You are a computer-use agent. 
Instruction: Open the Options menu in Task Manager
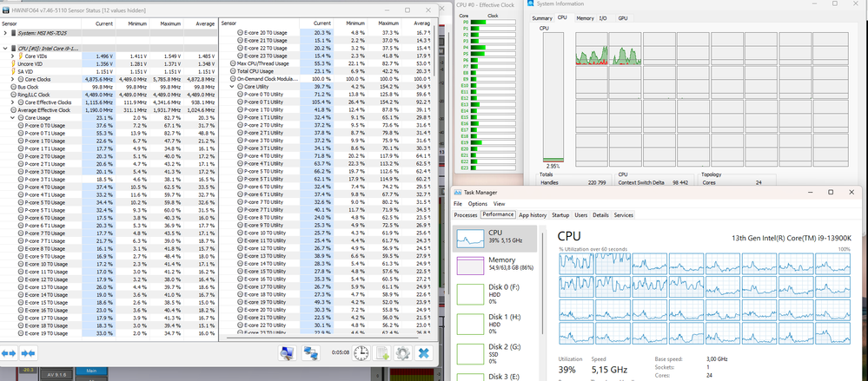click(x=477, y=204)
